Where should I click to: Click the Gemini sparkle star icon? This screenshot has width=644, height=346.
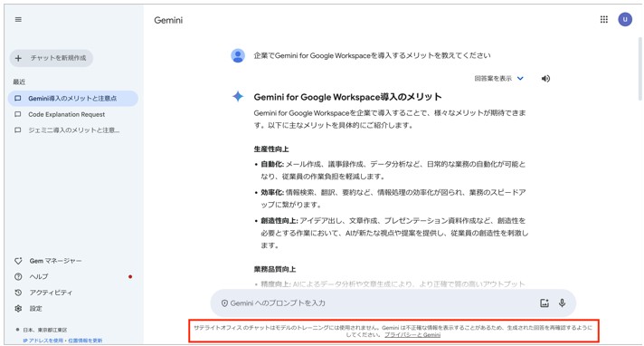238,97
